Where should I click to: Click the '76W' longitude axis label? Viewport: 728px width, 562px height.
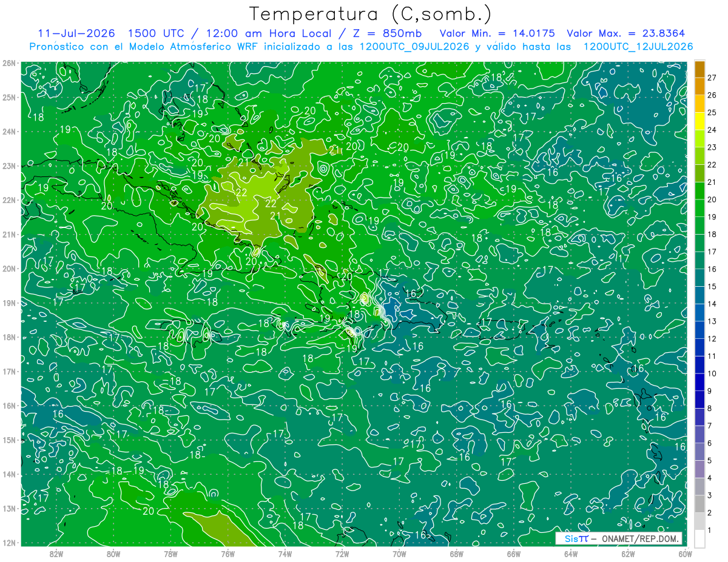pos(228,554)
